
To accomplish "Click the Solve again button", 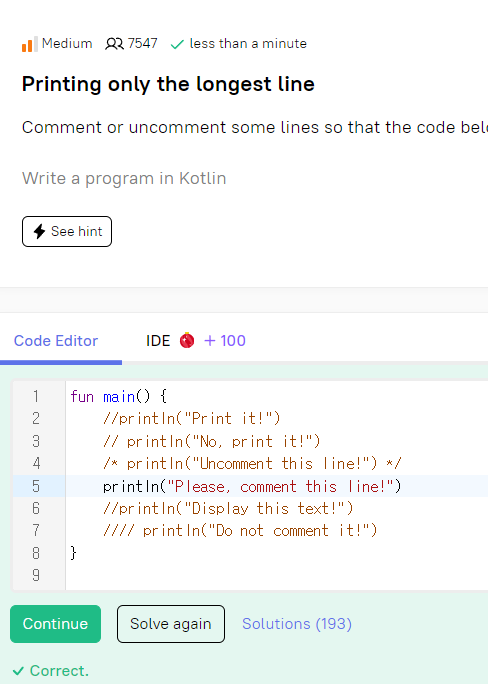I will pos(171,624).
